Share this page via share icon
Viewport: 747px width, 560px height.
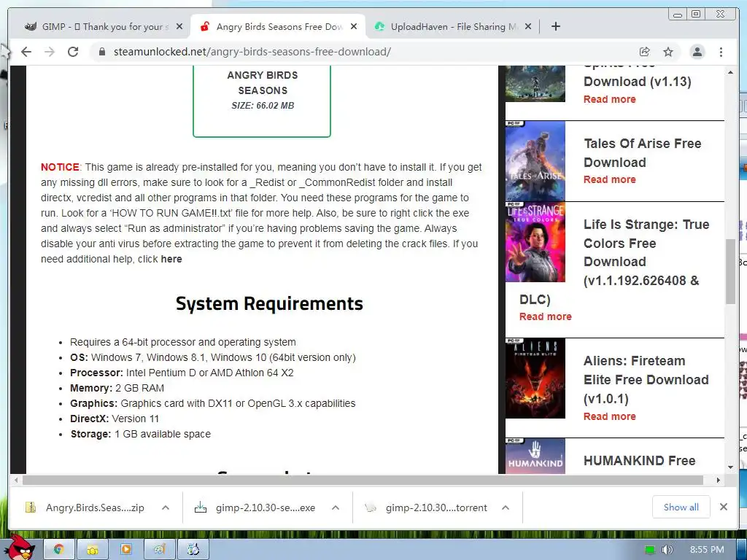(x=645, y=52)
